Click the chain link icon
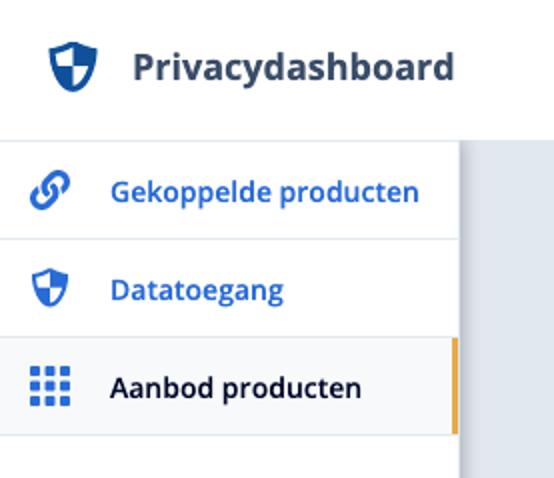This screenshot has width=554, height=478. pos(50,190)
